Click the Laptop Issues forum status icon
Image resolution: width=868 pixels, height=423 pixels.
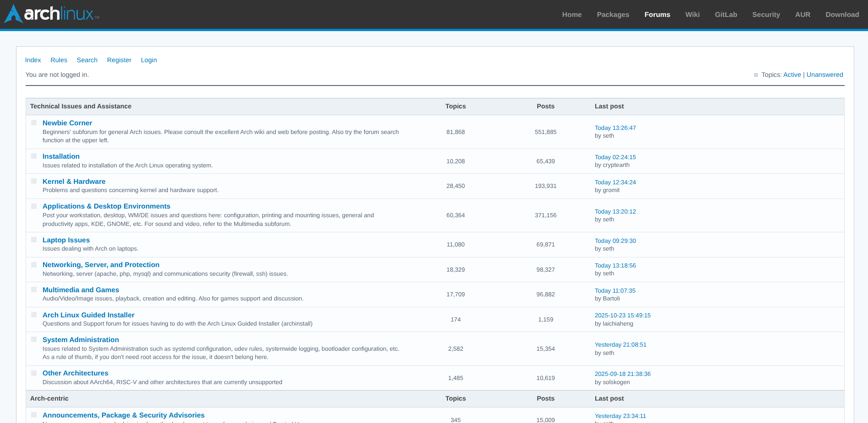pos(34,240)
